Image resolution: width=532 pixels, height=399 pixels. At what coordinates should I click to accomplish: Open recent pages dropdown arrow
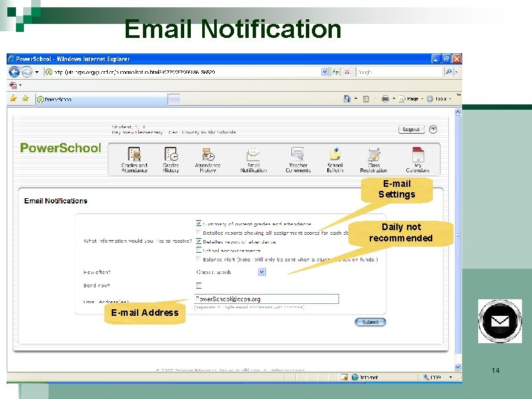pyautogui.click(x=37, y=72)
